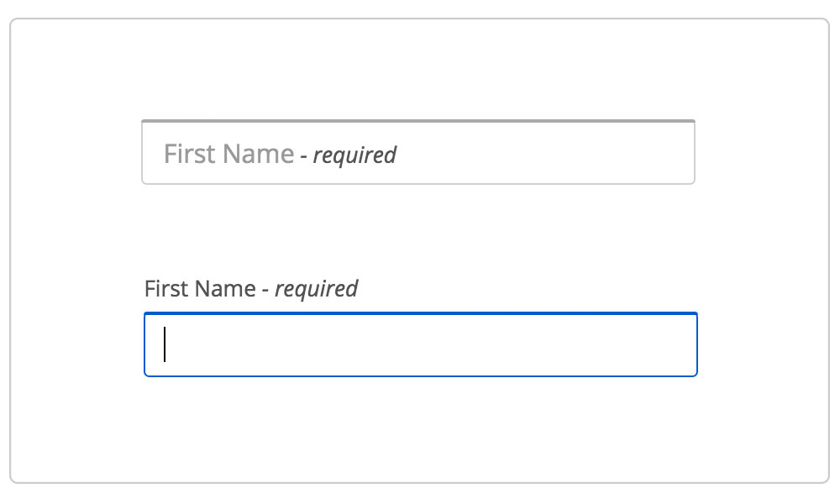Click blank card area right of the fields
Viewport: 840px width, 504px height.
(764, 252)
